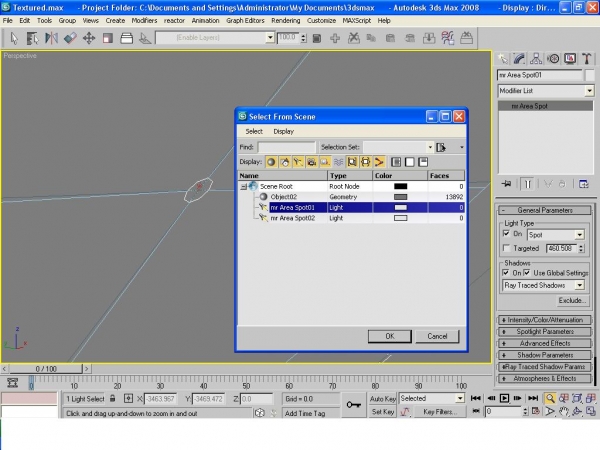The height and width of the screenshot is (450, 600).
Task: Click Cancel in Select From Scene
Action: pos(437,336)
